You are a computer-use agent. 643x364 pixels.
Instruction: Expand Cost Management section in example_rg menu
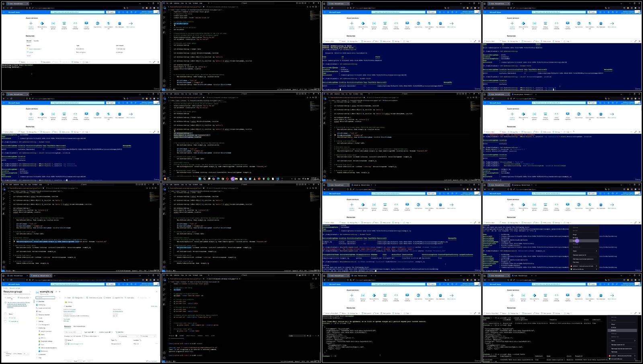[43, 325]
